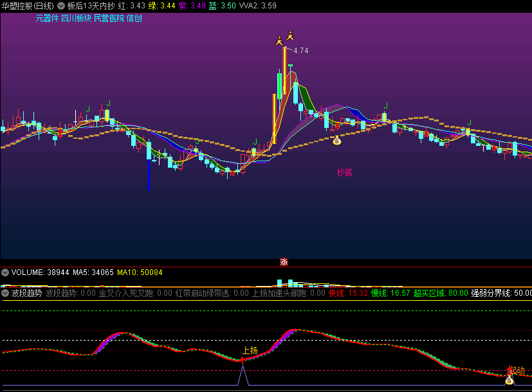Viewport: 532px width, 392px height.
Task: Click the money bag icon above 抄底
Action: 336,140
